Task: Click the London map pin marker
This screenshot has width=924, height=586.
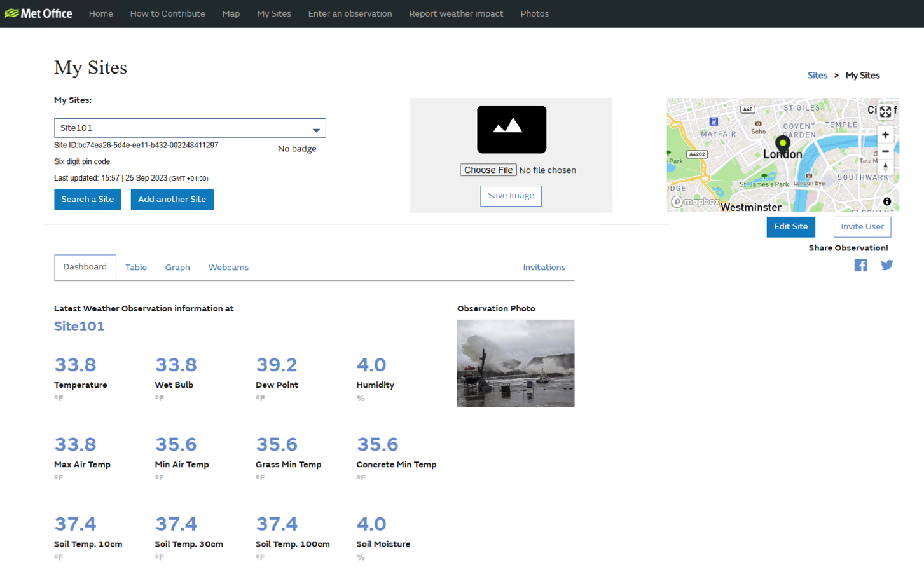Action: coord(783,143)
